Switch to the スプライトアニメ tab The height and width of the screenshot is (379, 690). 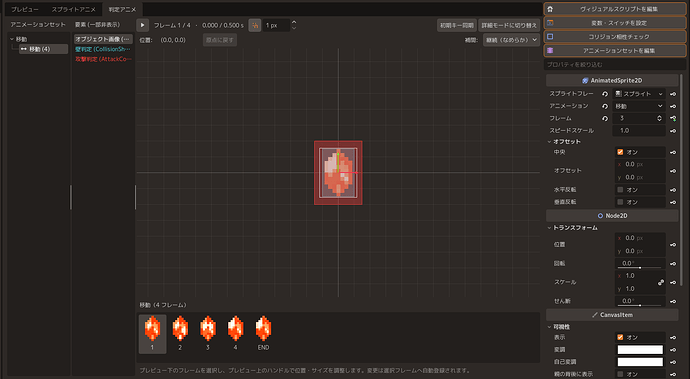73,9
